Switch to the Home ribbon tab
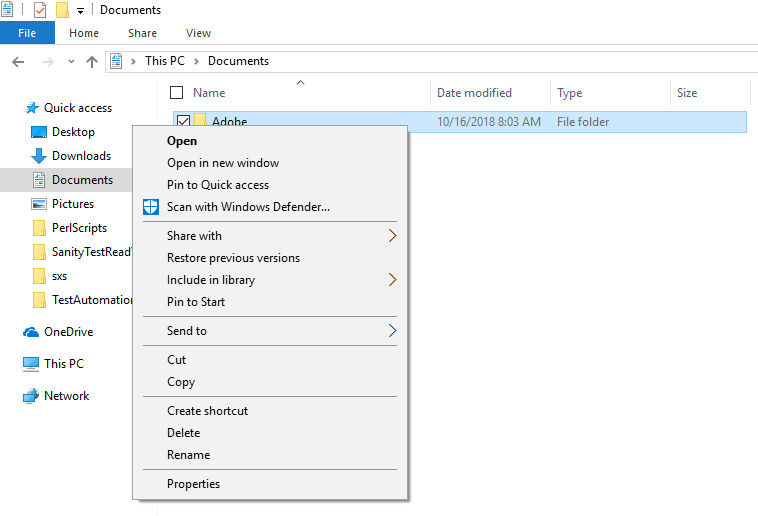 coord(84,33)
